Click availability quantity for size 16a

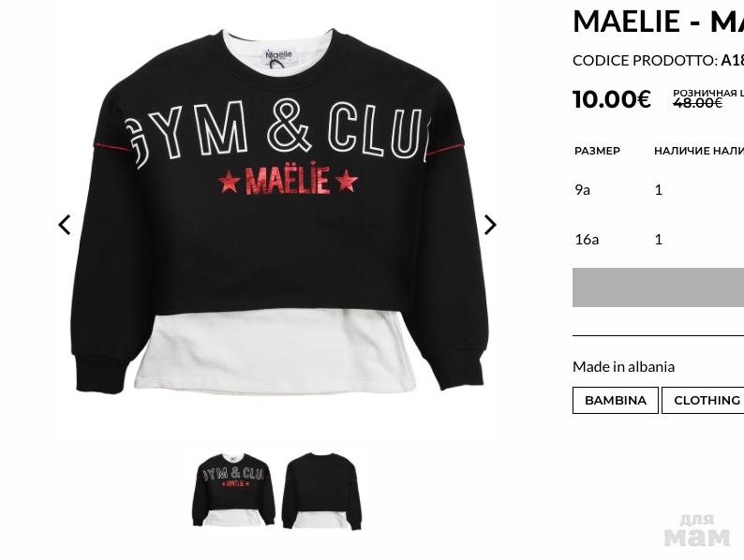(x=658, y=239)
